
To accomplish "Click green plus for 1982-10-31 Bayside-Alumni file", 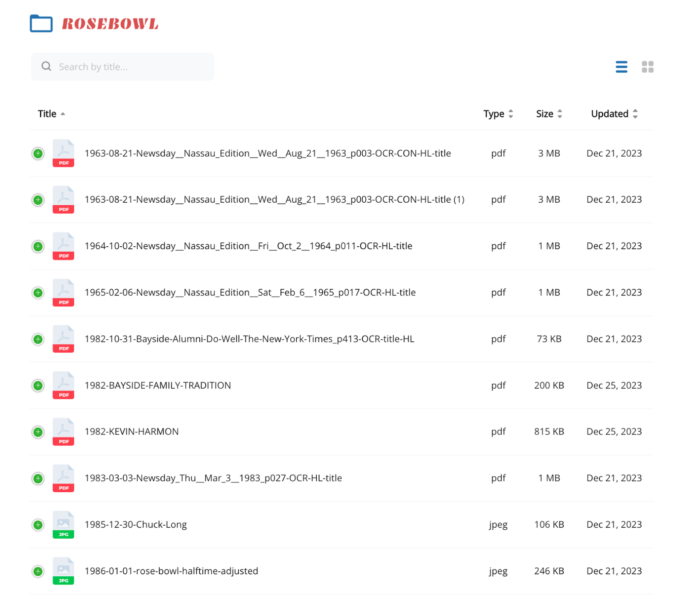I will point(38,339).
